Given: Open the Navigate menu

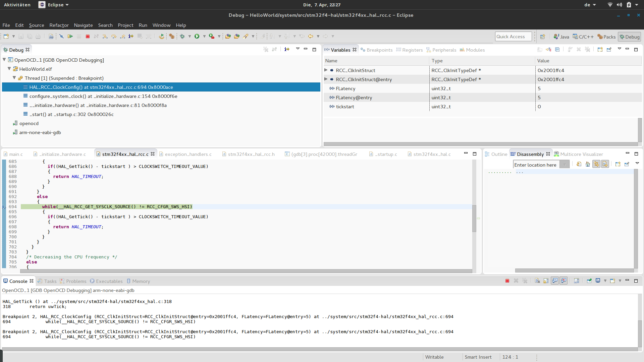Looking at the screenshot, I should point(83,25).
